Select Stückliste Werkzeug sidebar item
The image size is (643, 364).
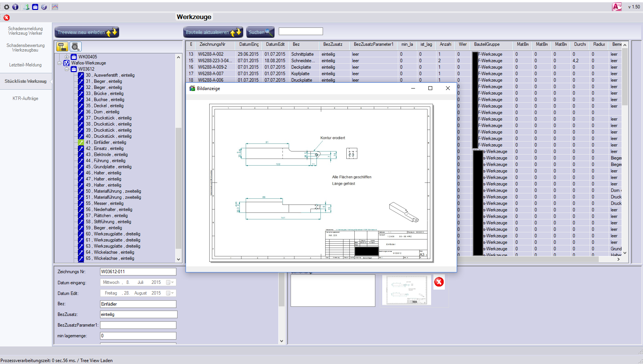click(26, 81)
